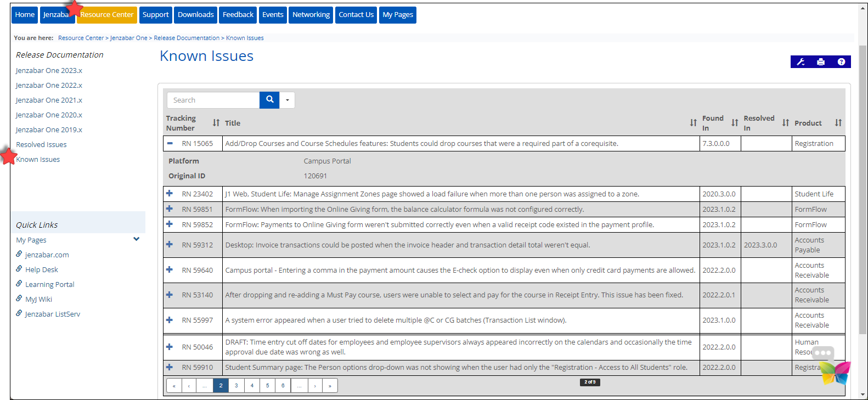Screen dimensions: 868x400
Task: Open the Downloads menu tab
Action: click(196, 15)
